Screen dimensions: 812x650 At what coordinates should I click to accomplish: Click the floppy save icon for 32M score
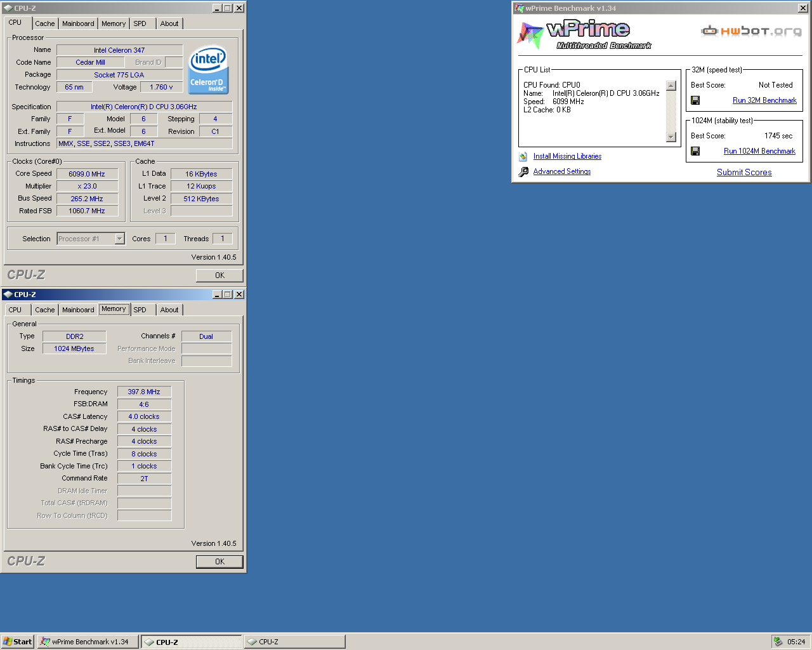[695, 100]
